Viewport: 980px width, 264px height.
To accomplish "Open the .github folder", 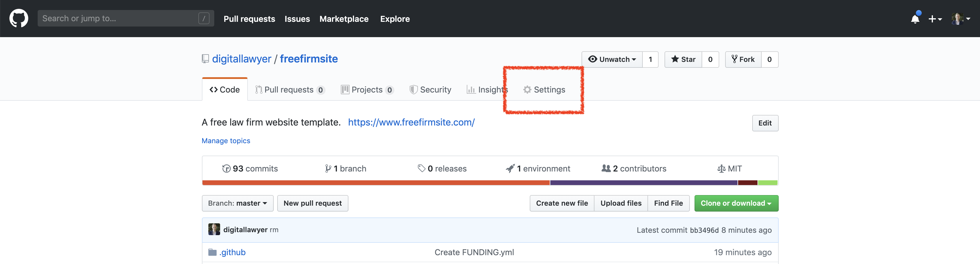I will click(232, 252).
